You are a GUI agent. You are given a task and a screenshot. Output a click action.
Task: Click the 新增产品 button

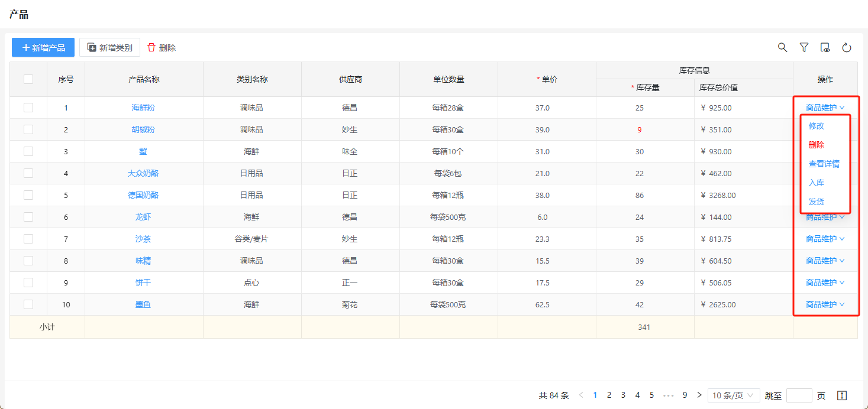(x=43, y=48)
